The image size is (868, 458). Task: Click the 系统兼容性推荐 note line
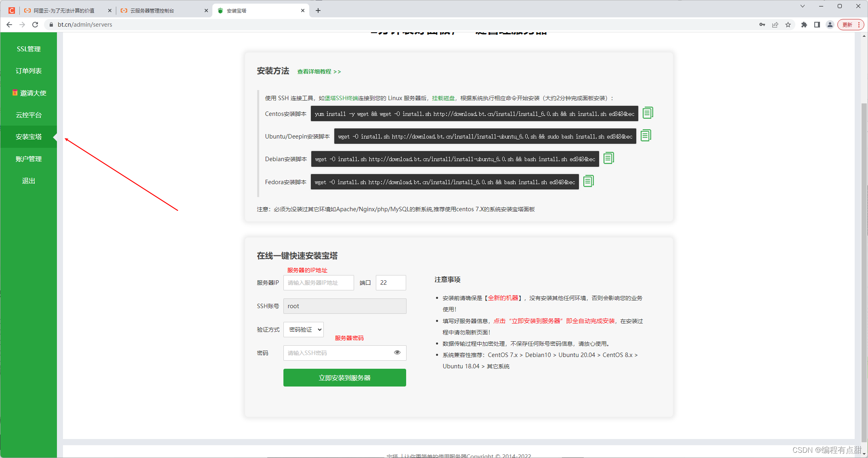(540, 361)
